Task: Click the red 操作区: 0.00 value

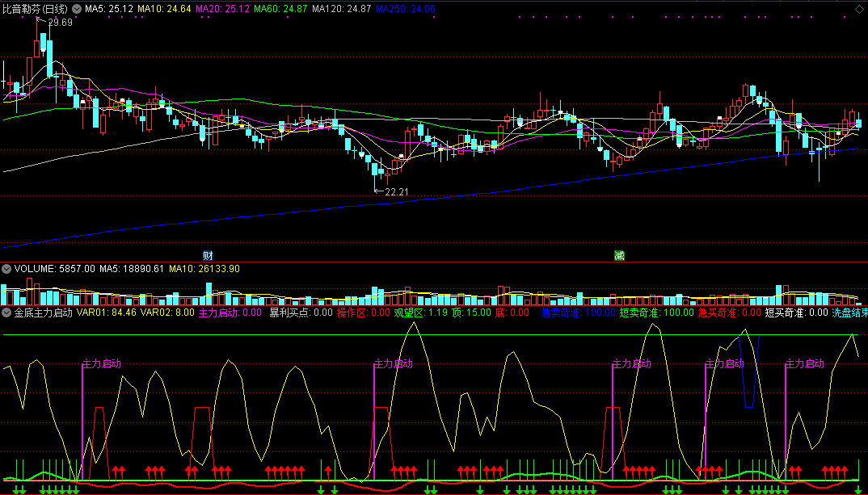Action: coord(364,313)
